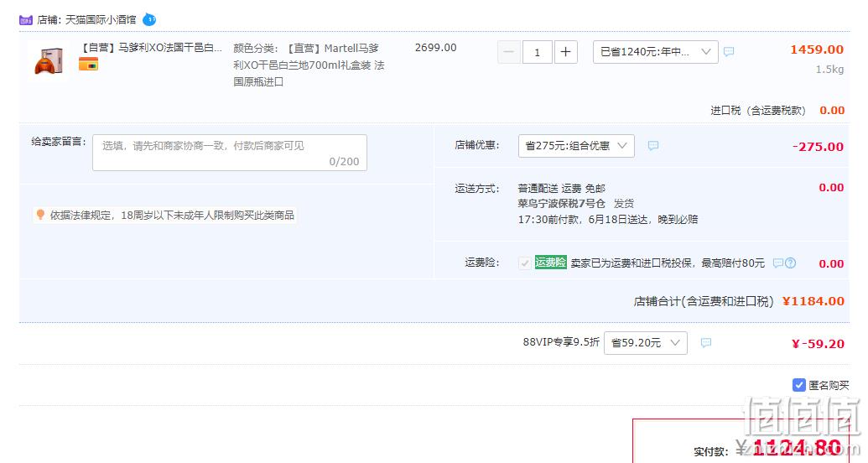Open the 马爹利XO product title link

click(x=151, y=48)
